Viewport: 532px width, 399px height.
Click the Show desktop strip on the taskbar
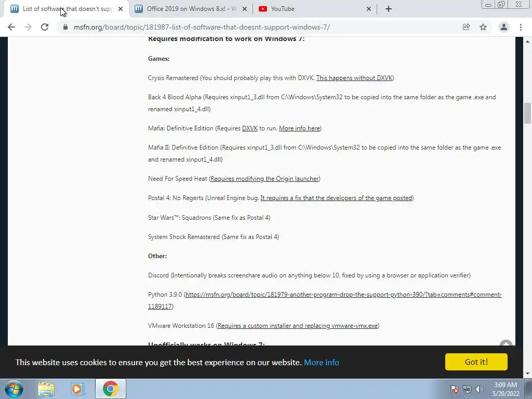[x=528, y=389]
